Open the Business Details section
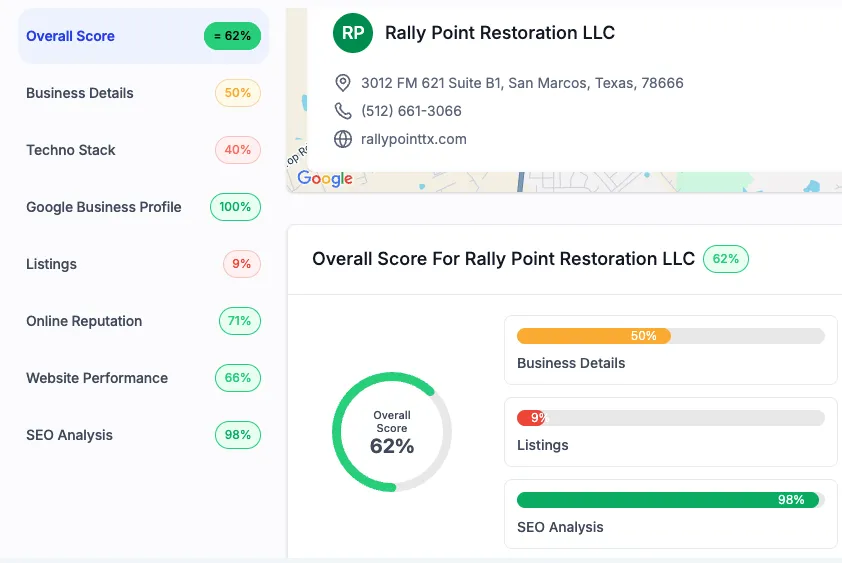 pyautogui.click(x=143, y=93)
